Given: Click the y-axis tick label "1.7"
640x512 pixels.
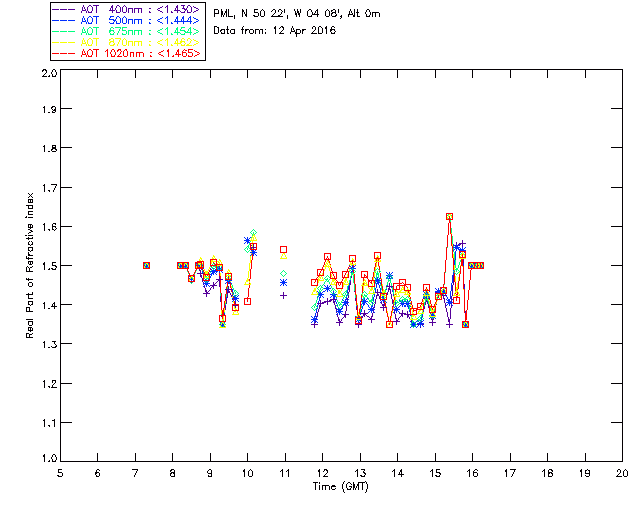Looking at the screenshot, I should click(49, 187).
